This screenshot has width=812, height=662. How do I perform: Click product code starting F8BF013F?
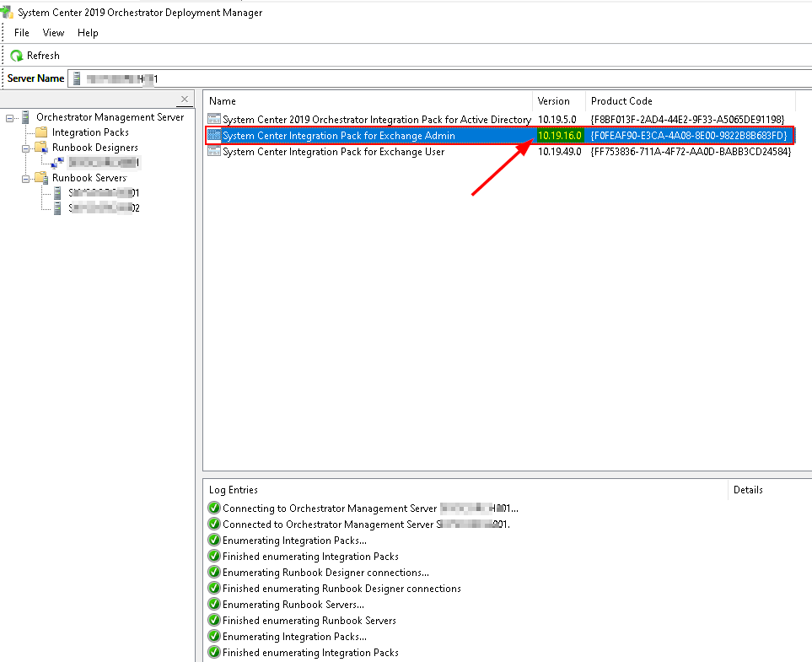[x=688, y=120]
